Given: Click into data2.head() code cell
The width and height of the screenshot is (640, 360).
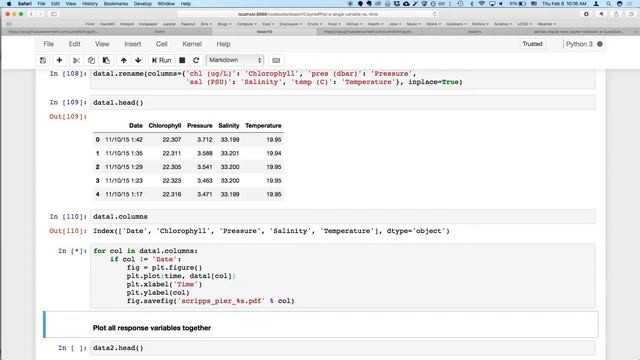Looking at the screenshot, I should pos(342,348).
